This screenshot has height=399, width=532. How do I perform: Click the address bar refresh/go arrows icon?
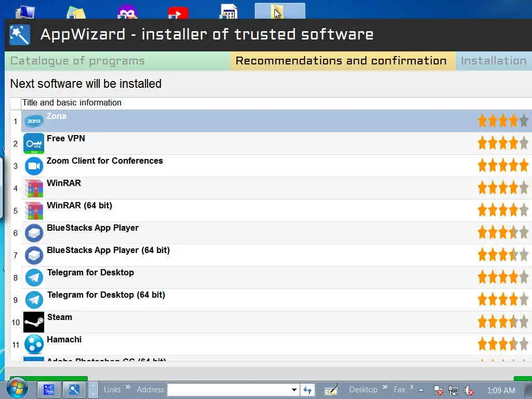[x=308, y=390]
